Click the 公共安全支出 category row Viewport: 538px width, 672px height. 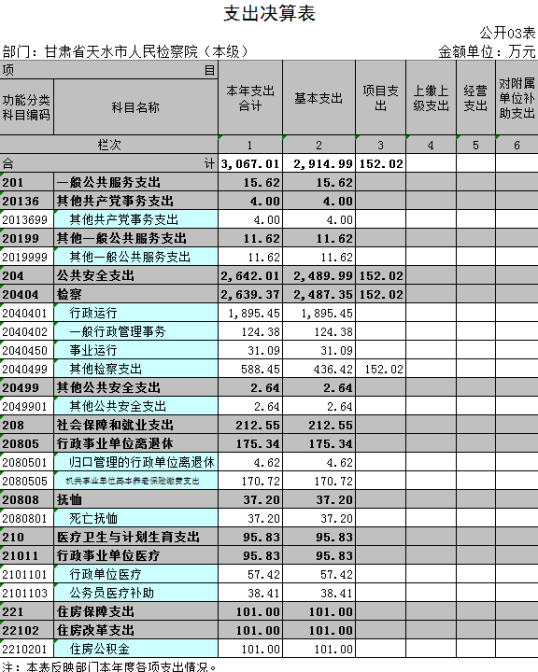coord(269,276)
